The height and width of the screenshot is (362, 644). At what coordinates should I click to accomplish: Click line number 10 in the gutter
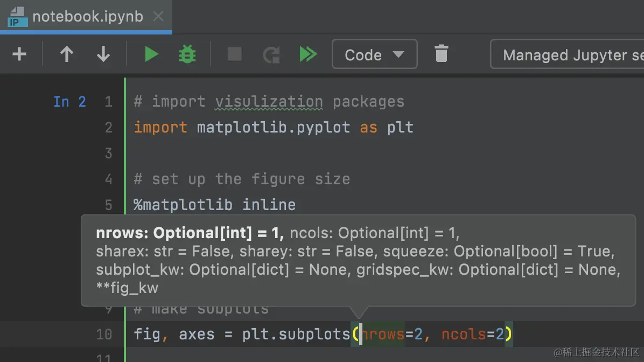[x=104, y=335]
